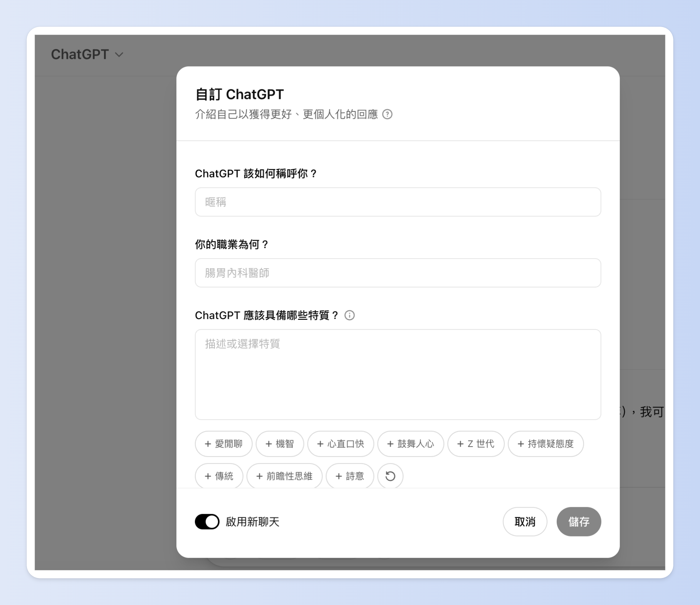Add the 前瞻性思維 trait chip
The image size is (700, 605).
(x=284, y=476)
